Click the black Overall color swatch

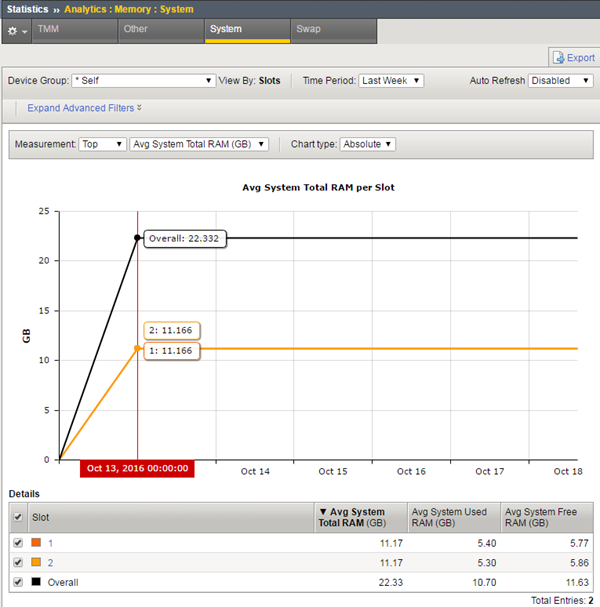pyautogui.click(x=39, y=582)
